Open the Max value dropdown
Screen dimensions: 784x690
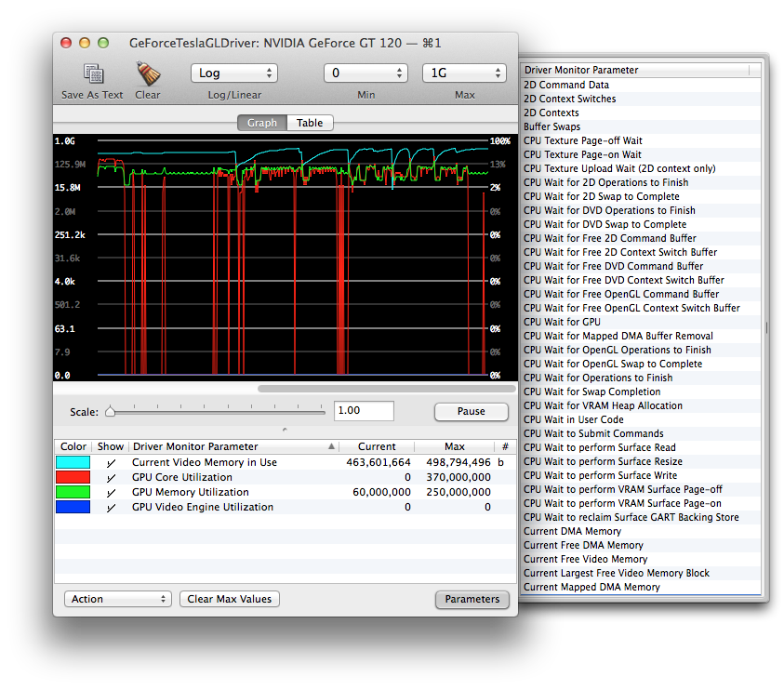click(x=464, y=73)
